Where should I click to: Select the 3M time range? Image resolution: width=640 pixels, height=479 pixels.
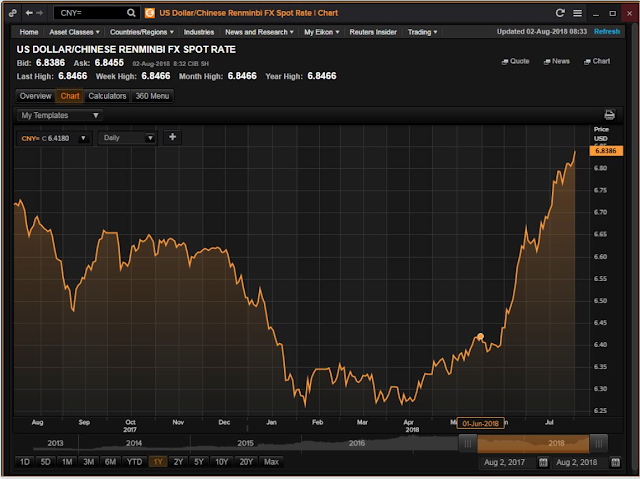tap(89, 462)
